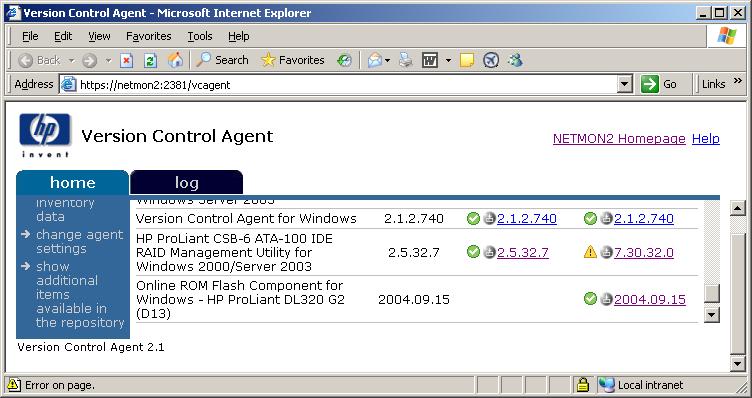Click the Forward arrow button

point(90,60)
